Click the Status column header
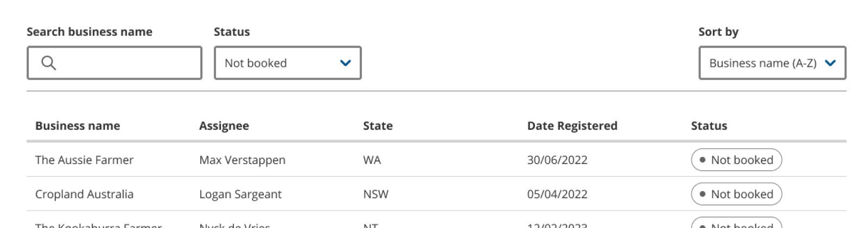 click(709, 126)
